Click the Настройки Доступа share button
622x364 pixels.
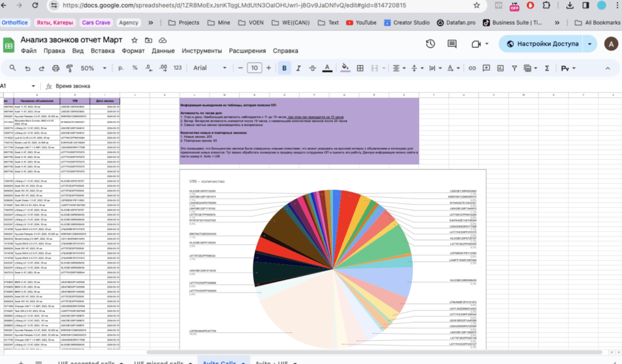click(541, 44)
